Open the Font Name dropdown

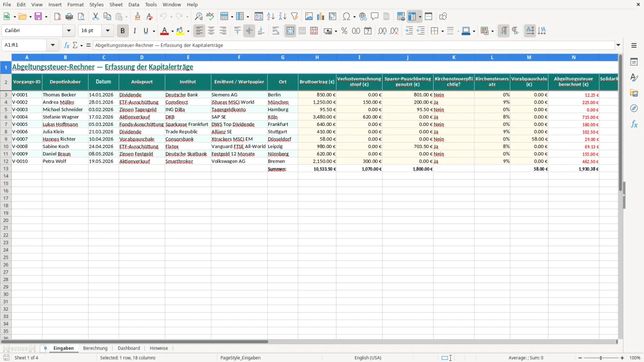[x=68, y=31]
